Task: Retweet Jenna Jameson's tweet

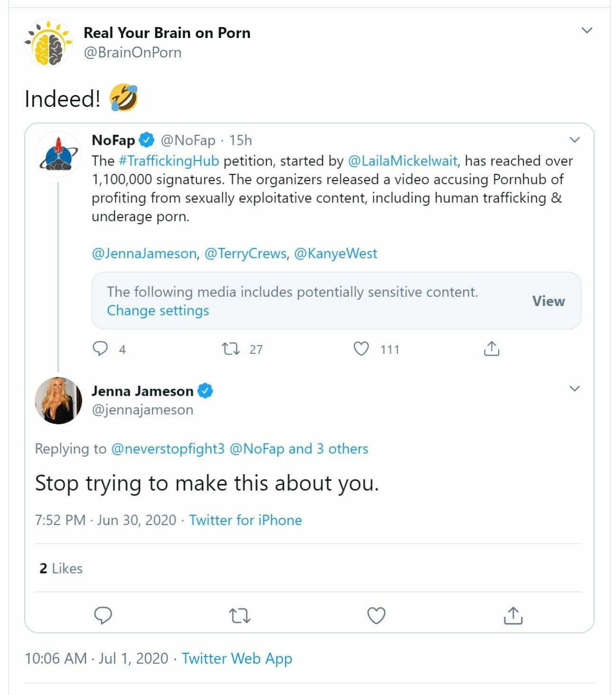Action: coord(239,616)
